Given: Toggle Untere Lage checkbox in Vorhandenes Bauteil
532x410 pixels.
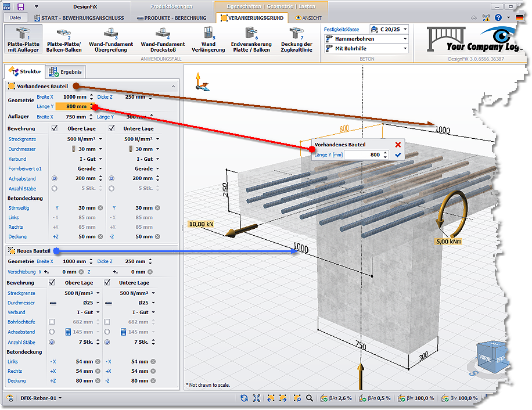Looking at the screenshot, I should pos(112,128).
